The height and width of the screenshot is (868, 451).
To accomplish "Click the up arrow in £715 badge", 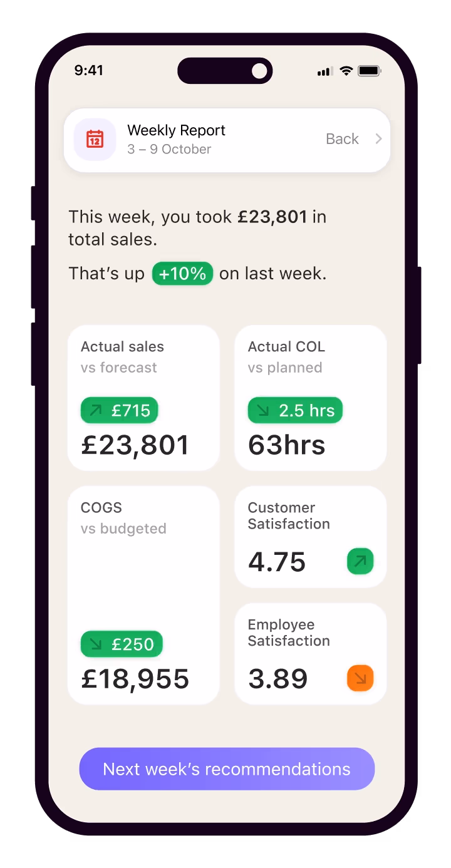I will pos(96,410).
